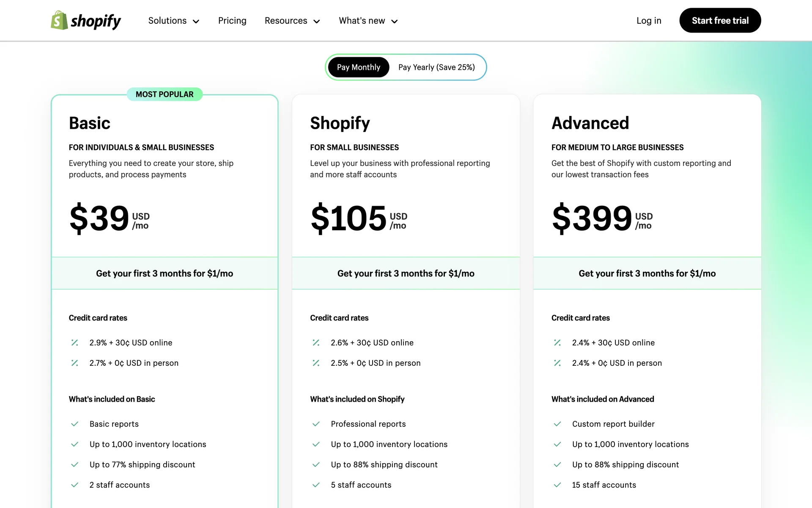The width and height of the screenshot is (812, 508).
Task: Click the Shopify bag logo icon
Action: click(x=59, y=20)
